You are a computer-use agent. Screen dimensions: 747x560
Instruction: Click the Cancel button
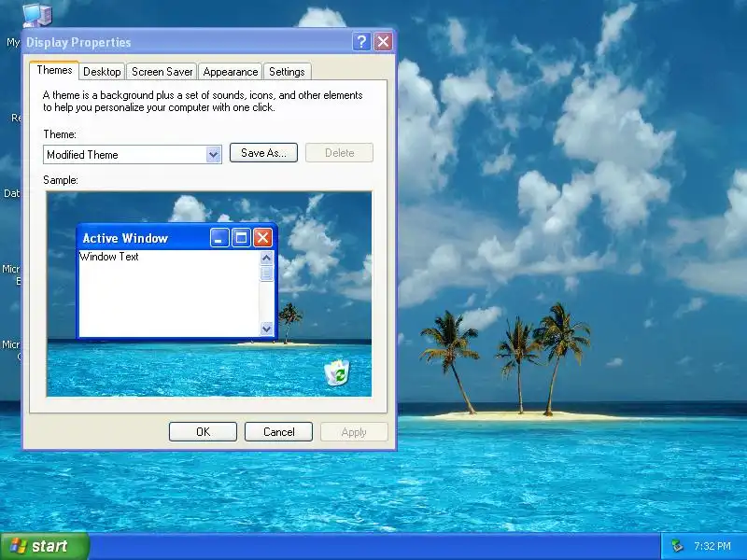pos(278,432)
